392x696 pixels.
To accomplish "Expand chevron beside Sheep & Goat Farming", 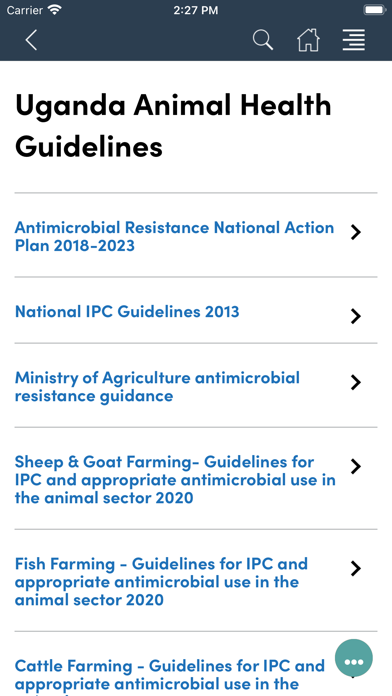I will coord(356,467).
